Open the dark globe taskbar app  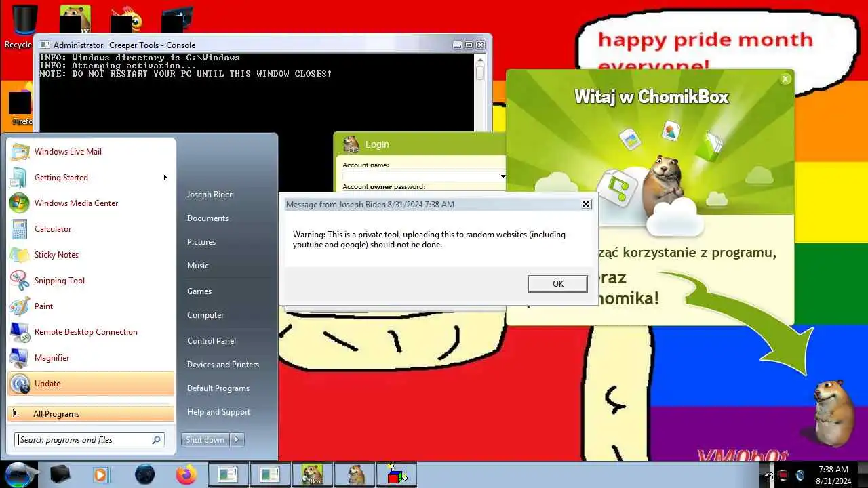144,474
